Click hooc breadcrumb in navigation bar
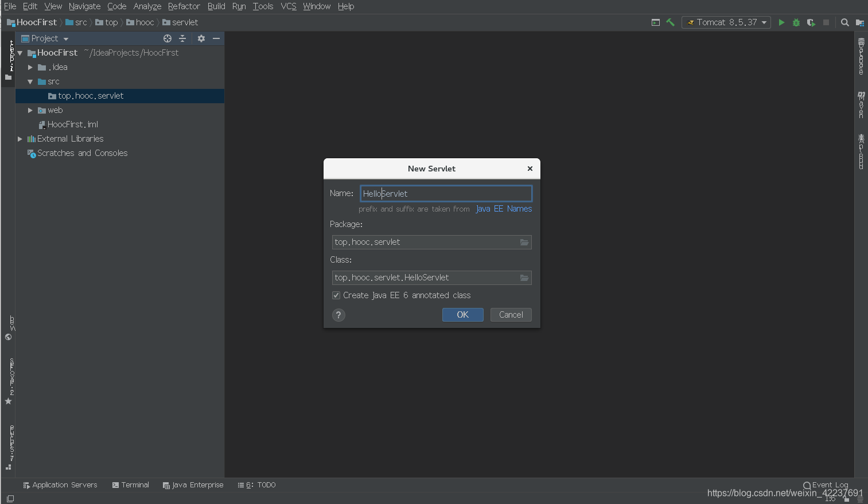Image resolution: width=868 pixels, height=504 pixels. [x=140, y=22]
